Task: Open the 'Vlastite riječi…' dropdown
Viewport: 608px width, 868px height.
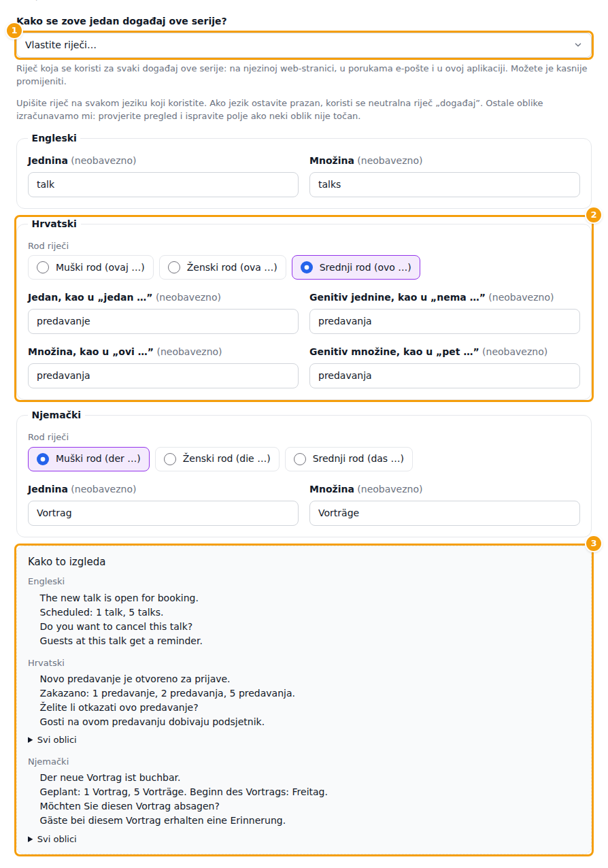Action: 303,45
